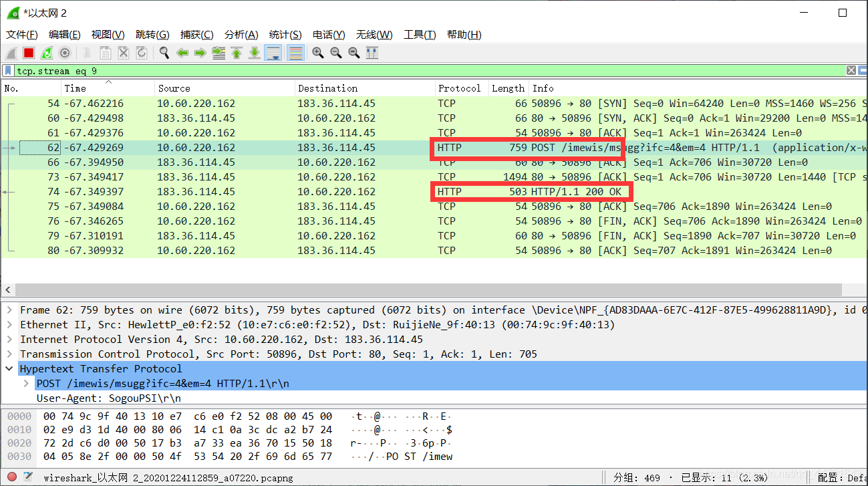Click the pcapng file name in status bar
The height and width of the screenshot is (486, 868).
click(x=168, y=478)
